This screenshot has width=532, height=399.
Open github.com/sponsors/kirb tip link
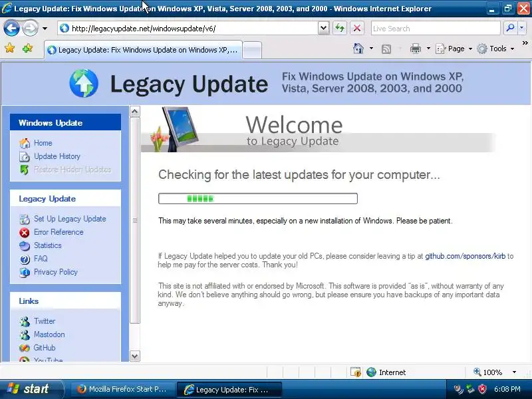pyautogui.click(x=465, y=256)
